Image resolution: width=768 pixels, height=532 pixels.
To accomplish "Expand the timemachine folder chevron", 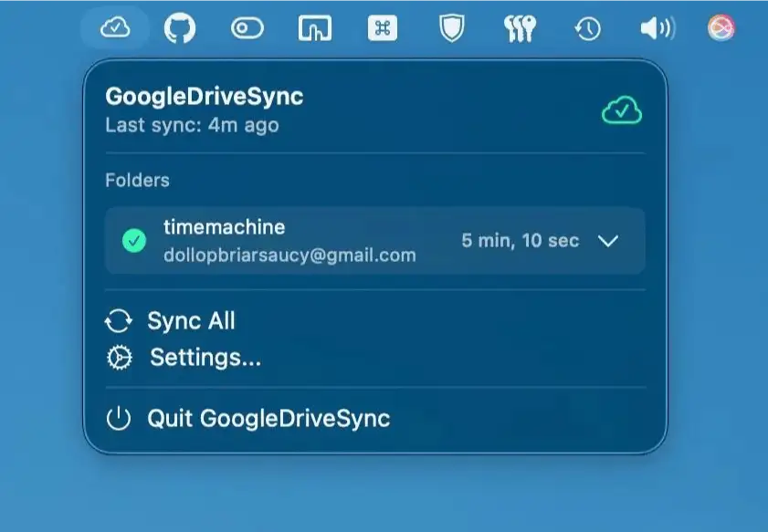I will tap(607, 241).
